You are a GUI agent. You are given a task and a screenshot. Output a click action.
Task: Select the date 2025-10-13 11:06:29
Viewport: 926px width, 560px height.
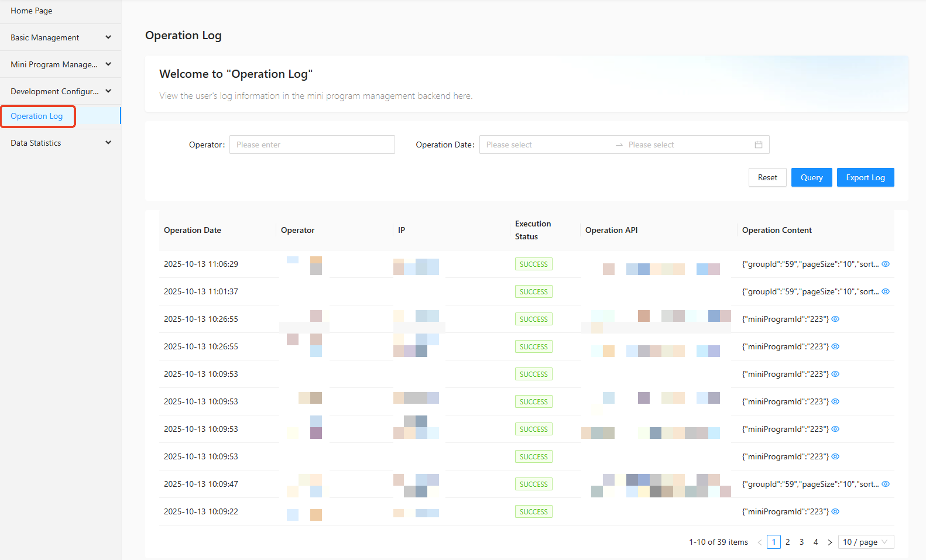click(201, 264)
